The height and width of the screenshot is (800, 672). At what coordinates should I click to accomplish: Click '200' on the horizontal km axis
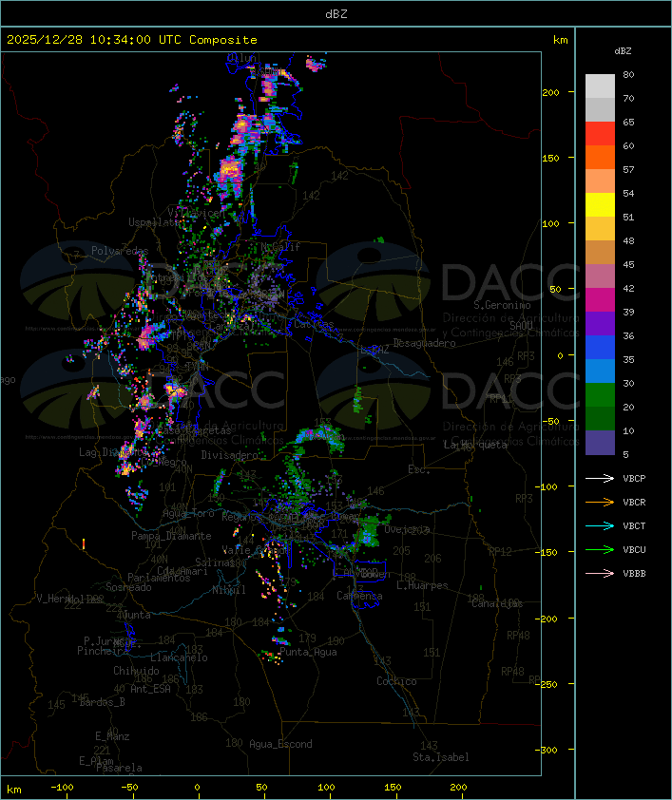tap(458, 788)
